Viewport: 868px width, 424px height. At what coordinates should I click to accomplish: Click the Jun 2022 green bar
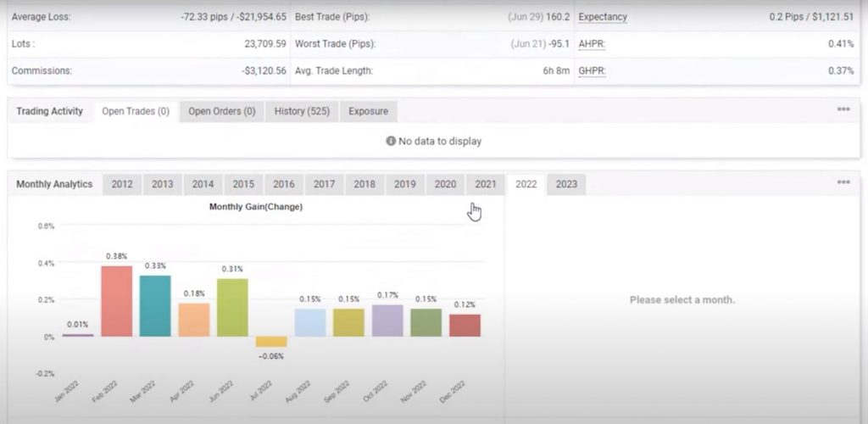pyautogui.click(x=232, y=307)
